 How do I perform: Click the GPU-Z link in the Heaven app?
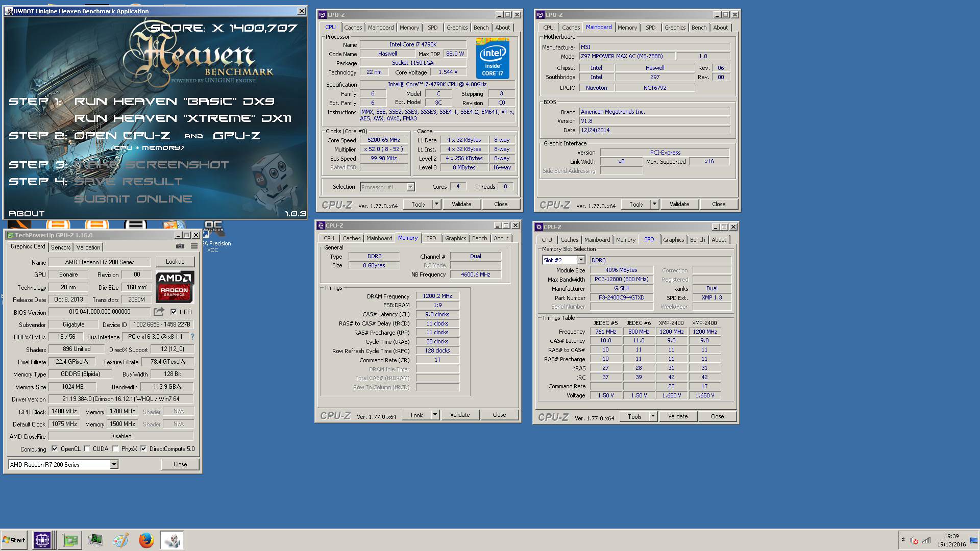(x=237, y=136)
